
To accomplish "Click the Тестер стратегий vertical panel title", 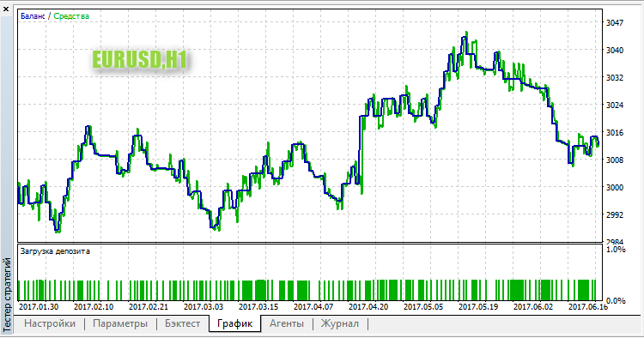I will (7, 294).
